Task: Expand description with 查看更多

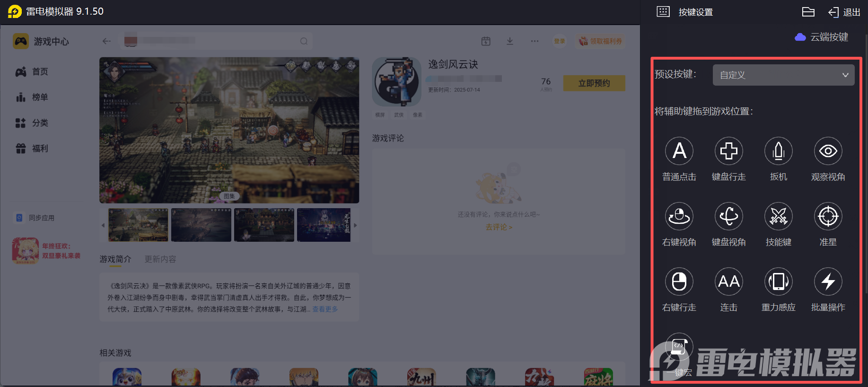Action: coord(325,309)
